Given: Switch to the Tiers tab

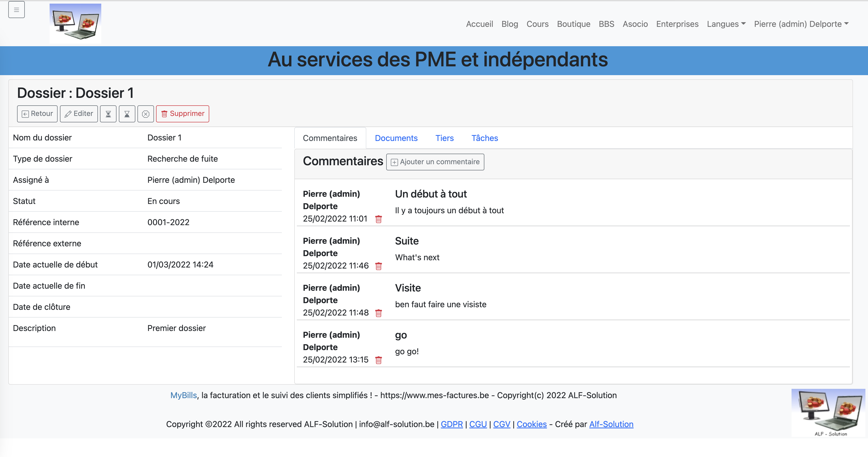Looking at the screenshot, I should pos(444,138).
